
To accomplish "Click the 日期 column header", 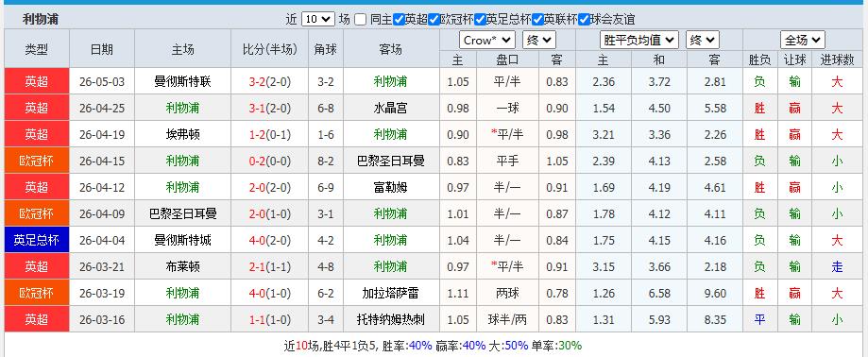I will tap(102, 49).
